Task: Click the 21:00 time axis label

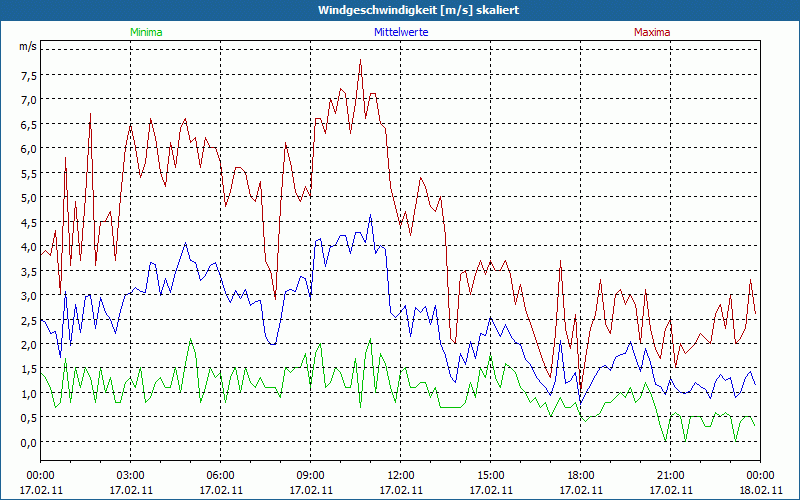Action: (670, 476)
